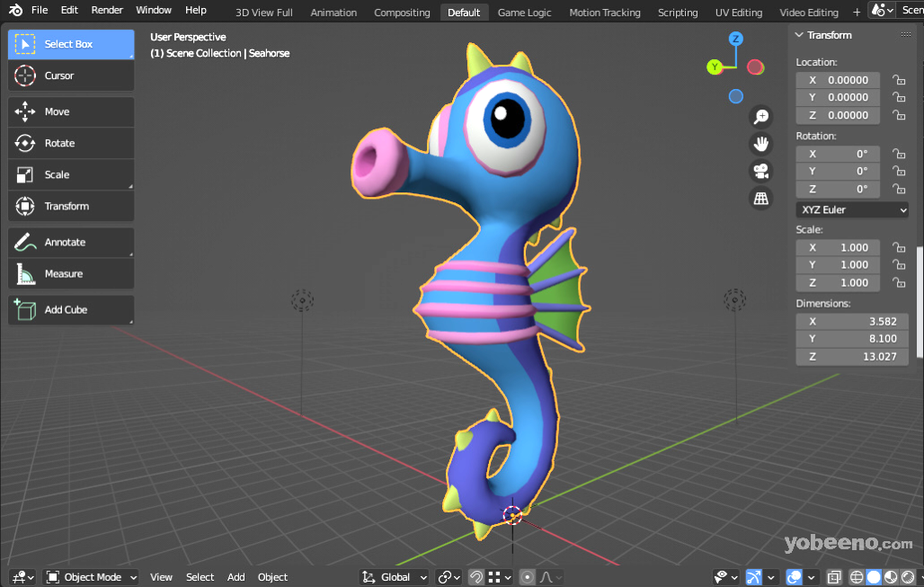
Task: Click the sidebar vertical scrollbar
Action: (x=920, y=303)
